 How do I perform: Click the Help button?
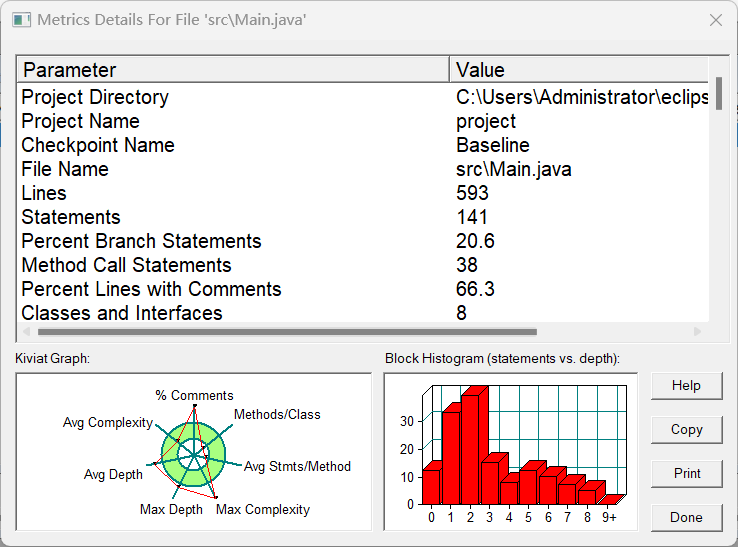pyautogui.click(x=686, y=386)
